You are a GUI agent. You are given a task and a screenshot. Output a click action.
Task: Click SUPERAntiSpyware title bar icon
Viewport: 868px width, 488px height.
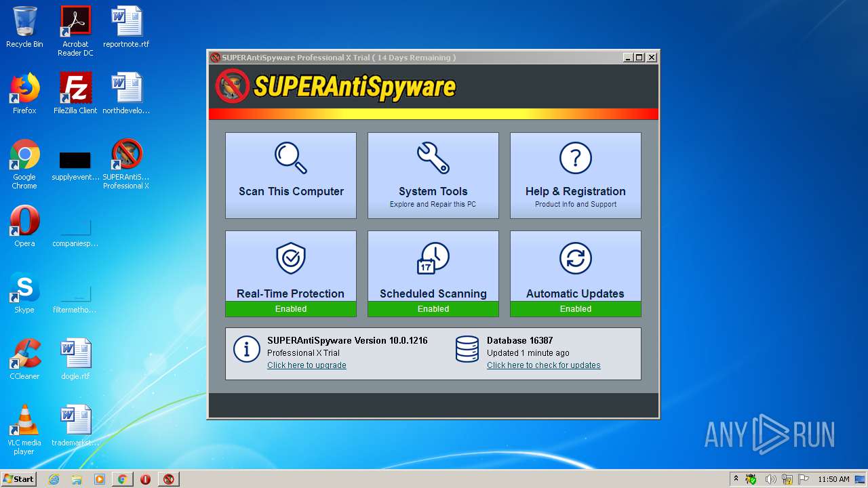click(215, 58)
